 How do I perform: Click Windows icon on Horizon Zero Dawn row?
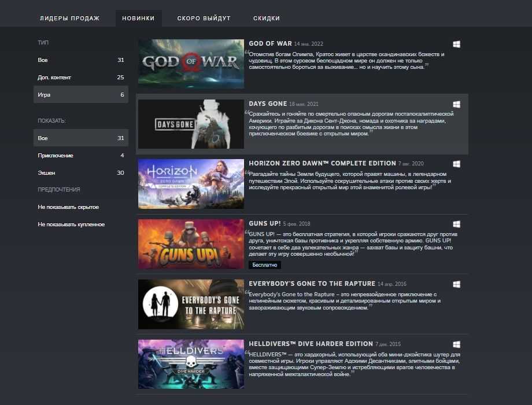[x=456, y=164]
